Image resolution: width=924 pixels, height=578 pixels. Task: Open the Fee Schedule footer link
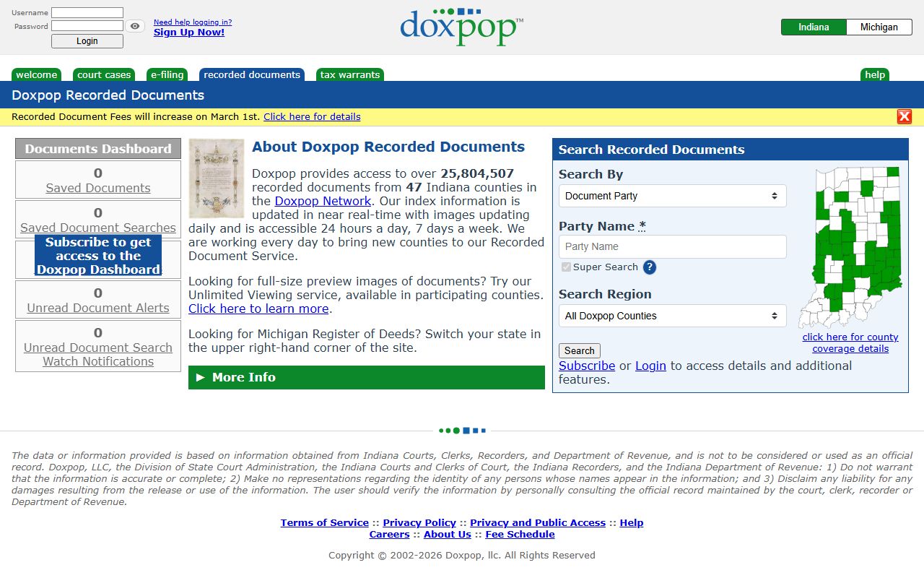point(520,535)
